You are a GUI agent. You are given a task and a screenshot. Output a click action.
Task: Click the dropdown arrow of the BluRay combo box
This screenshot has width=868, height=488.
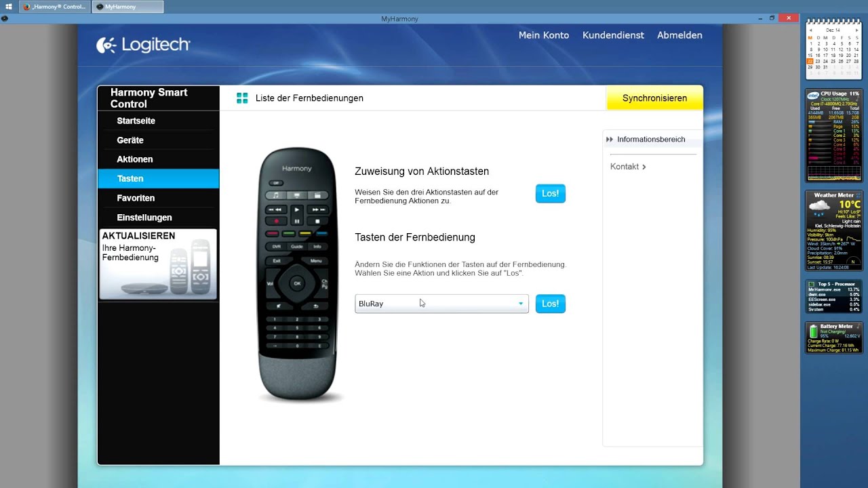coord(521,304)
